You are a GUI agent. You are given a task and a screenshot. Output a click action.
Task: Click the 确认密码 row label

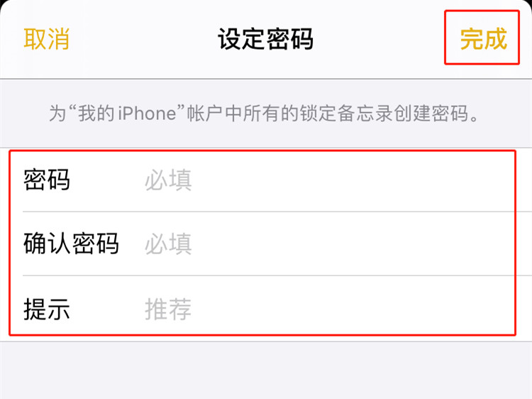[71, 244]
